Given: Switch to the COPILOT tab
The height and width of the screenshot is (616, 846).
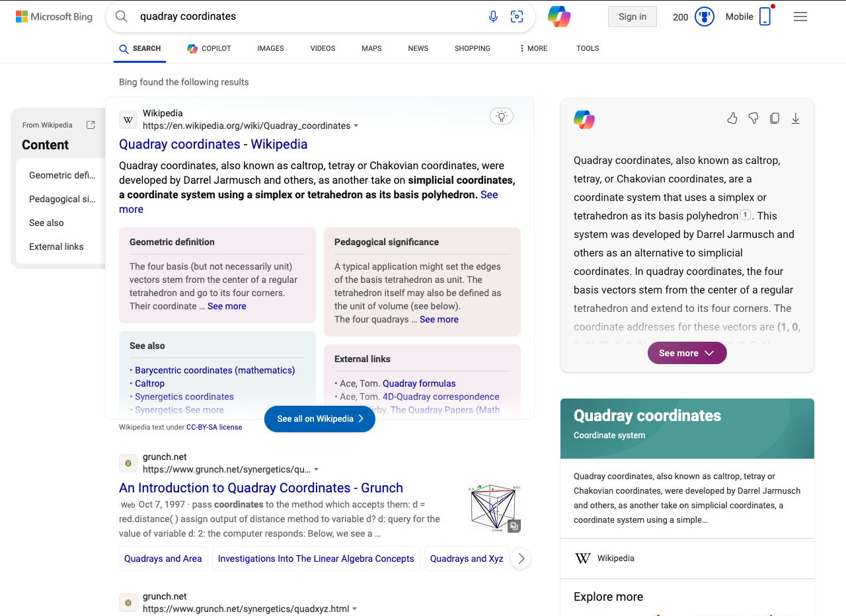Looking at the screenshot, I should click(x=209, y=48).
